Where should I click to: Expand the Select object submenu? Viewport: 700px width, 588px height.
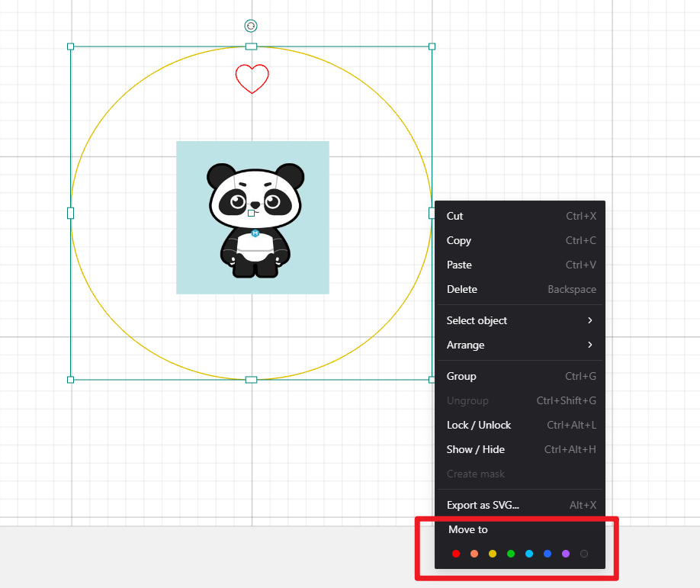(x=519, y=320)
